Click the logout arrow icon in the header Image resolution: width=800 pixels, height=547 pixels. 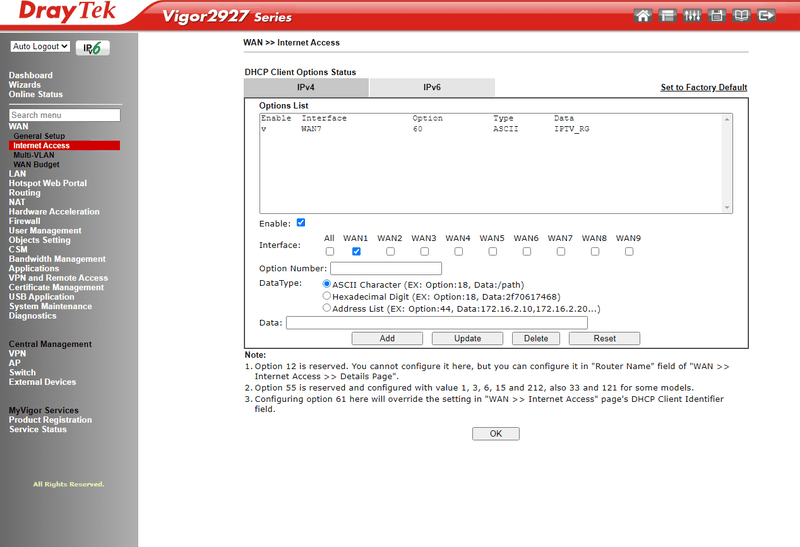click(766, 15)
